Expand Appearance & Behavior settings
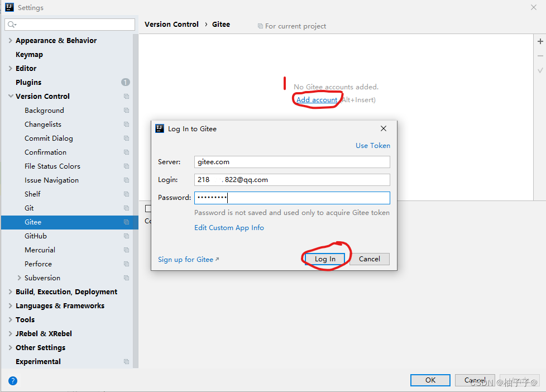The height and width of the screenshot is (392, 546). [x=10, y=40]
